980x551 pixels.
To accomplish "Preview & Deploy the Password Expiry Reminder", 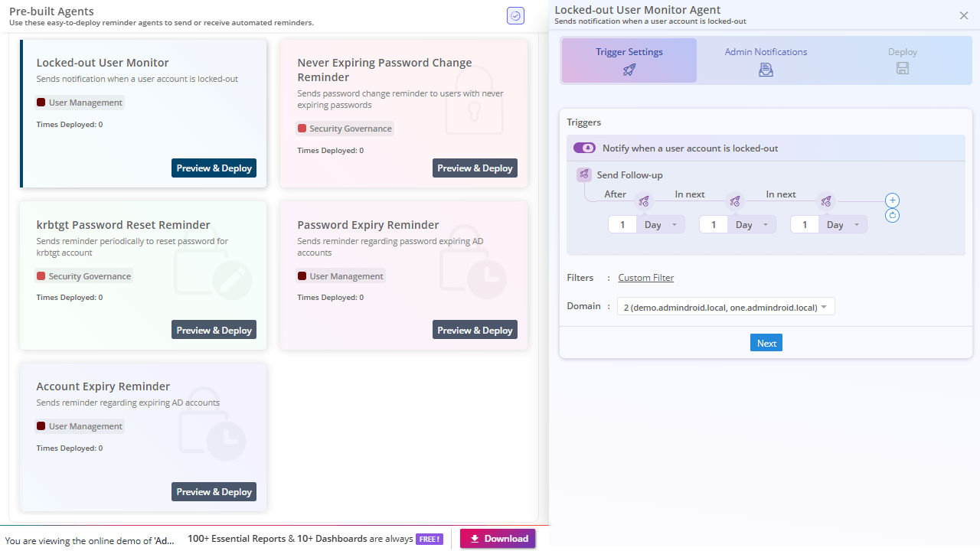I will tap(475, 331).
